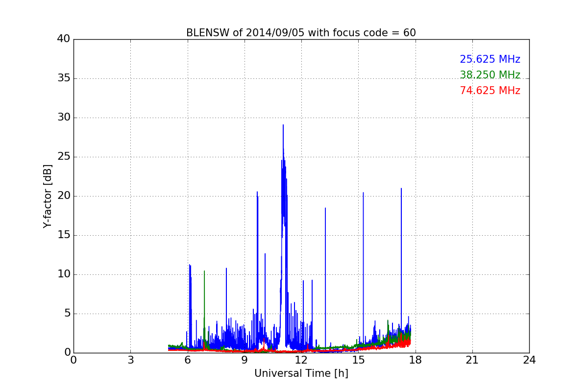Click x-axis tick value '9'
The width and height of the screenshot is (588, 392).
[245, 360]
